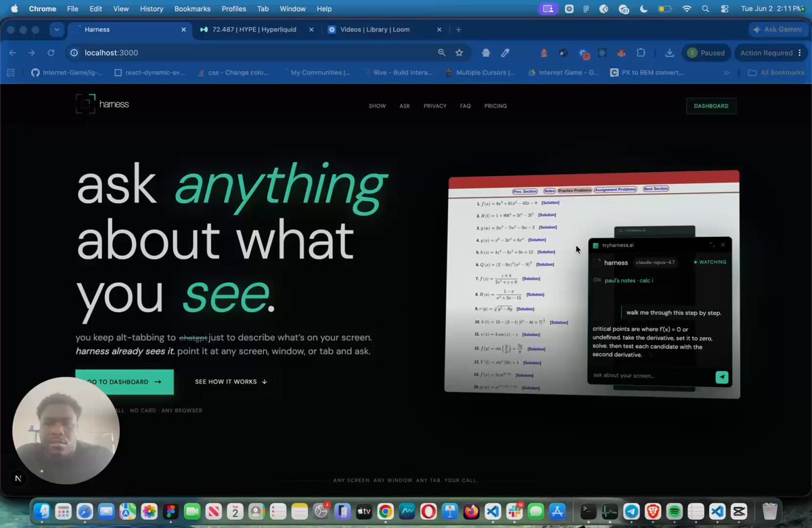Switch to the Hyperliquid HYPE tab
Image resolution: width=812 pixels, height=528 pixels.
click(x=254, y=30)
